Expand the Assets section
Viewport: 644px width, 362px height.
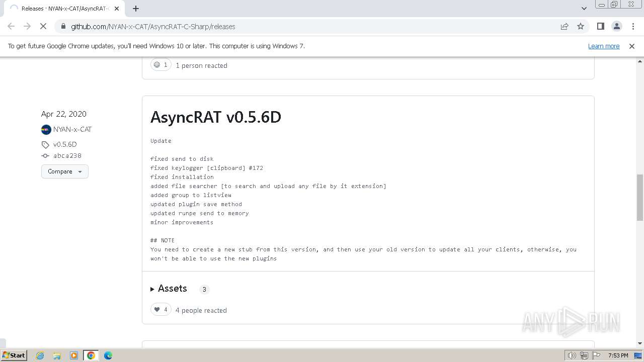169,289
